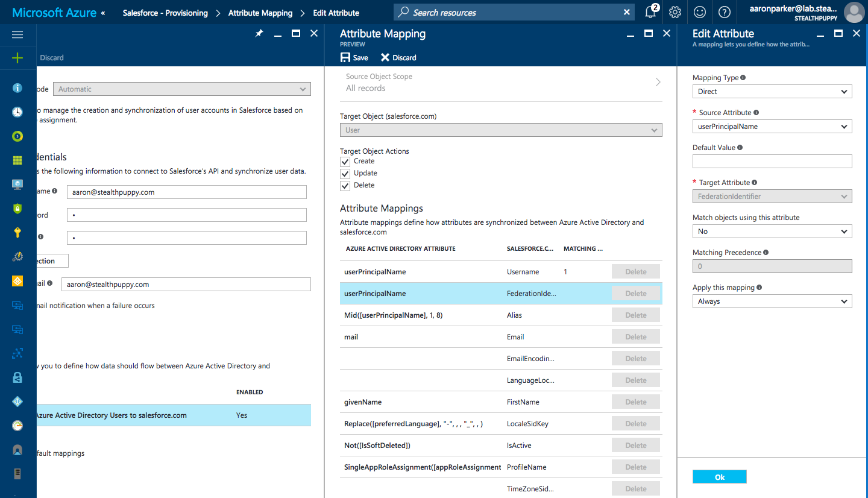The width and height of the screenshot is (868, 498).
Task: Open the Target Attribute FederationIdentifier dropdown
Action: [x=772, y=197]
